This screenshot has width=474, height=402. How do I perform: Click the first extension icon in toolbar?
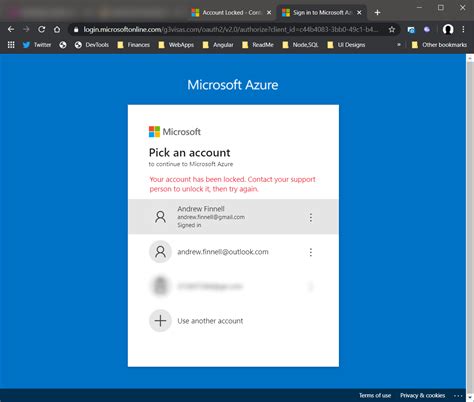coord(411,30)
